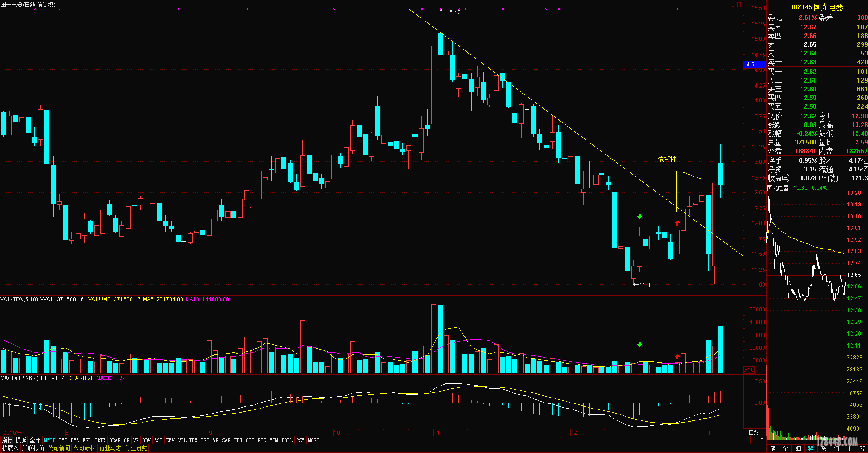Open 行业动态 industry news
The height and width of the screenshot is (453, 868).
tap(110, 448)
